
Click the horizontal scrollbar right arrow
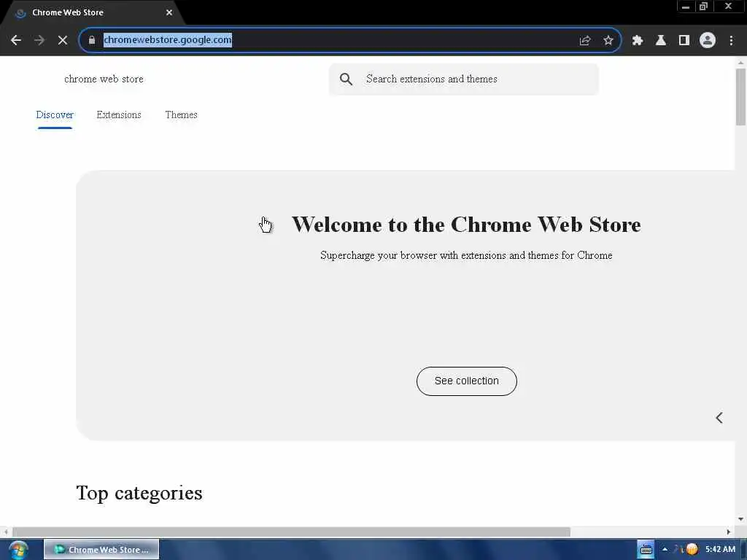click(x=728, y=532)
